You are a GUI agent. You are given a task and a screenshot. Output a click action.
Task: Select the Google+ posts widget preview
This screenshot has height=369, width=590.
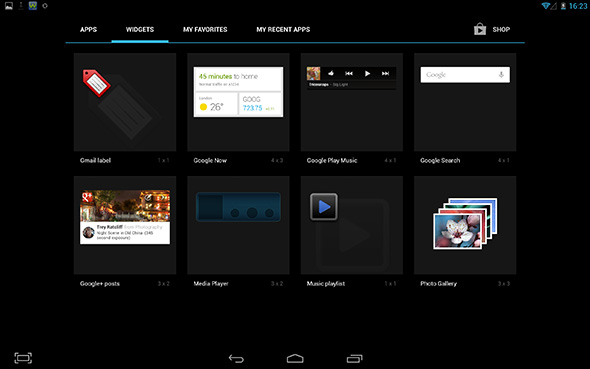click(125, 217)
